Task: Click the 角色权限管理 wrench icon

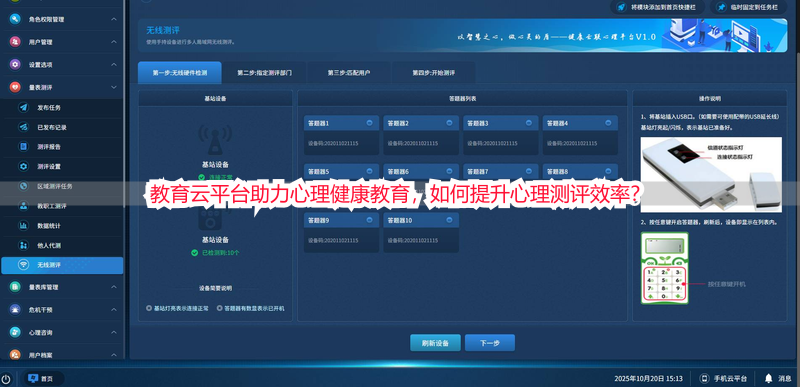Action: (x=15, y=19)
